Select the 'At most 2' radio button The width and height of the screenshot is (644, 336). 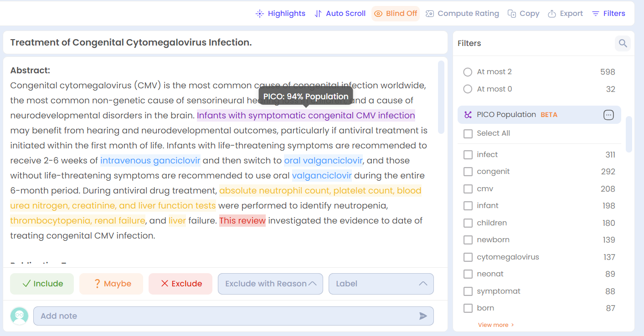click(468, 71)
